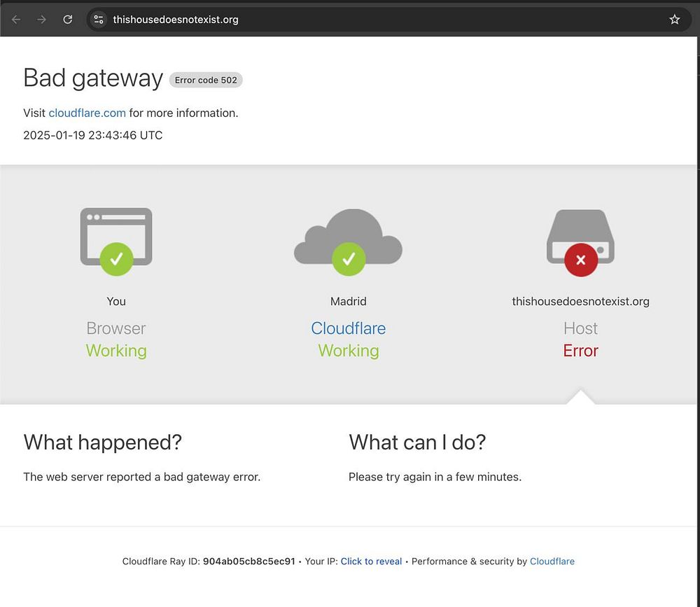Reload the page with refresh icon
This screenshot has height=607, width=700.
(x=67, y=20)
